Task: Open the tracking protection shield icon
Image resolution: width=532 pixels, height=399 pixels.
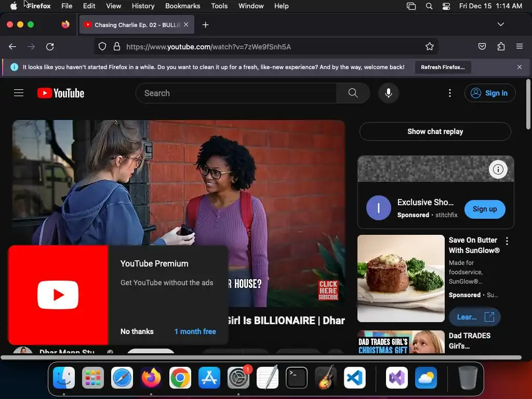Action: (102, 46)
